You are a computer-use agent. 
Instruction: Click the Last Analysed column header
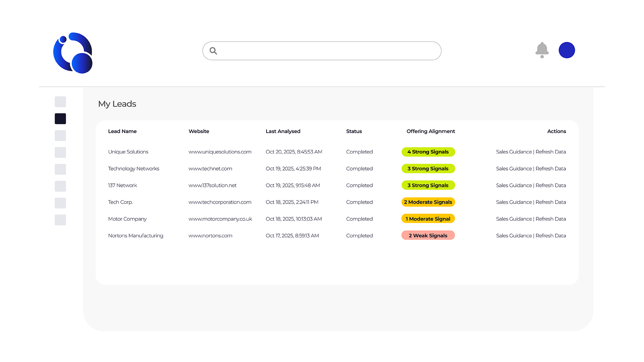(283, 131)
